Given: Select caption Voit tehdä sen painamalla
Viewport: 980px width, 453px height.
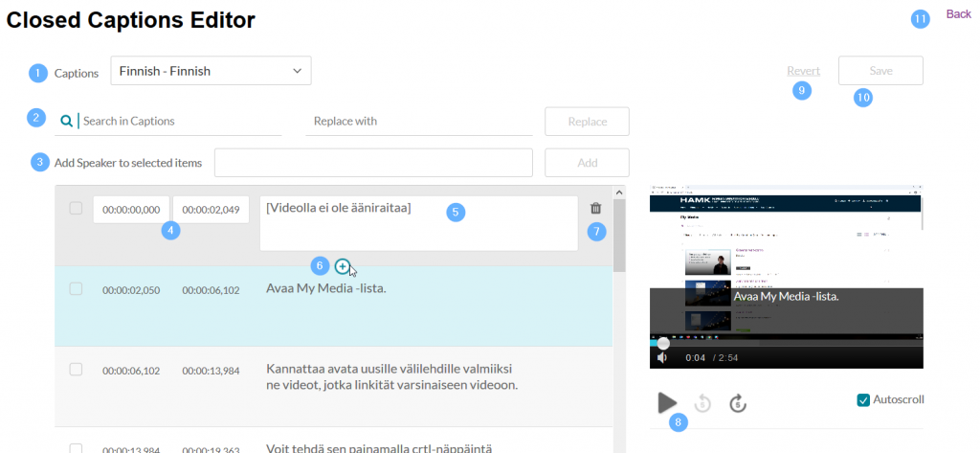Looking at the screenshot, I should coord(379,448).
